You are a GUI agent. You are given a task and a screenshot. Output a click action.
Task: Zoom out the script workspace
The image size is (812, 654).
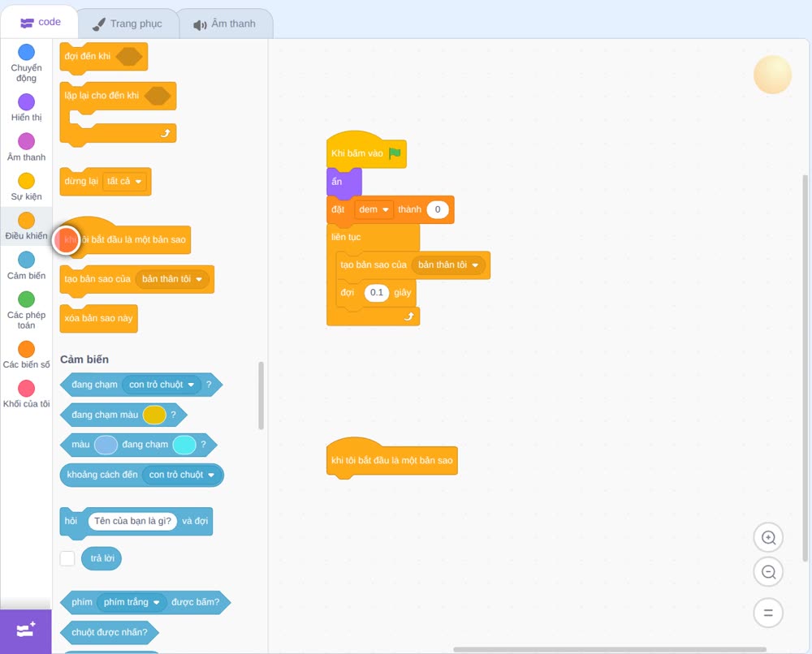(768, 572)
